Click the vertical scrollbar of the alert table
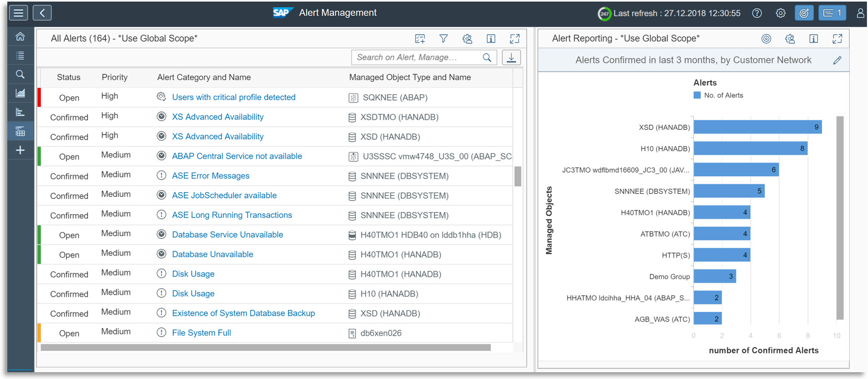The image size is (868, 379). click(517, 176)
